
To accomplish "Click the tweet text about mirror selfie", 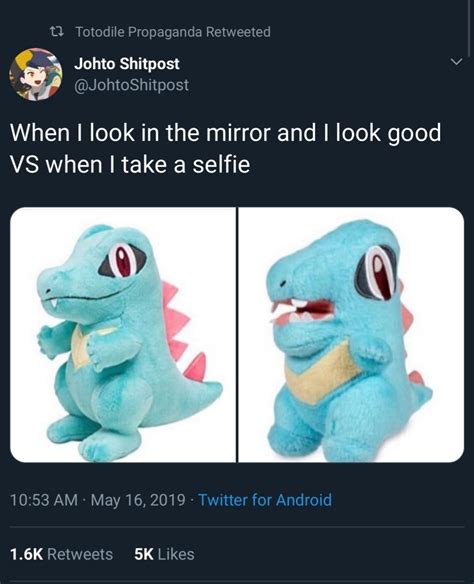I will (226, 149).
